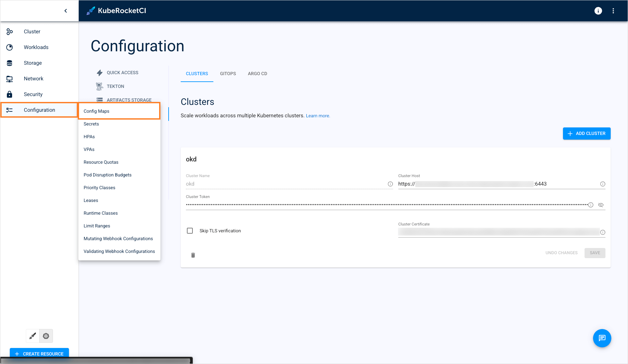
Task: Open the three-dot options menu
Action: (613, 11)
